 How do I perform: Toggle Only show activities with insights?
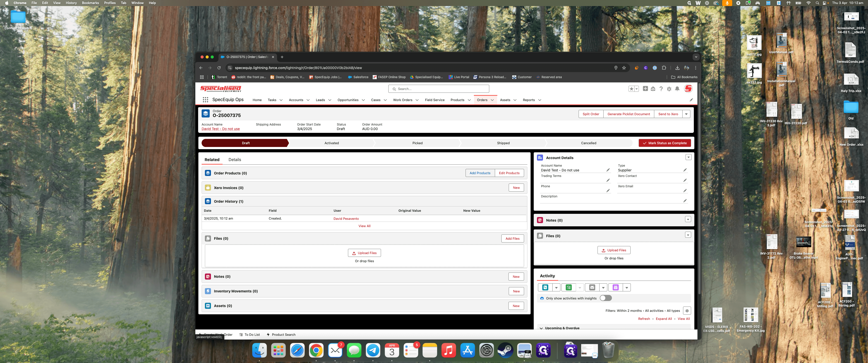pos(606,298)
